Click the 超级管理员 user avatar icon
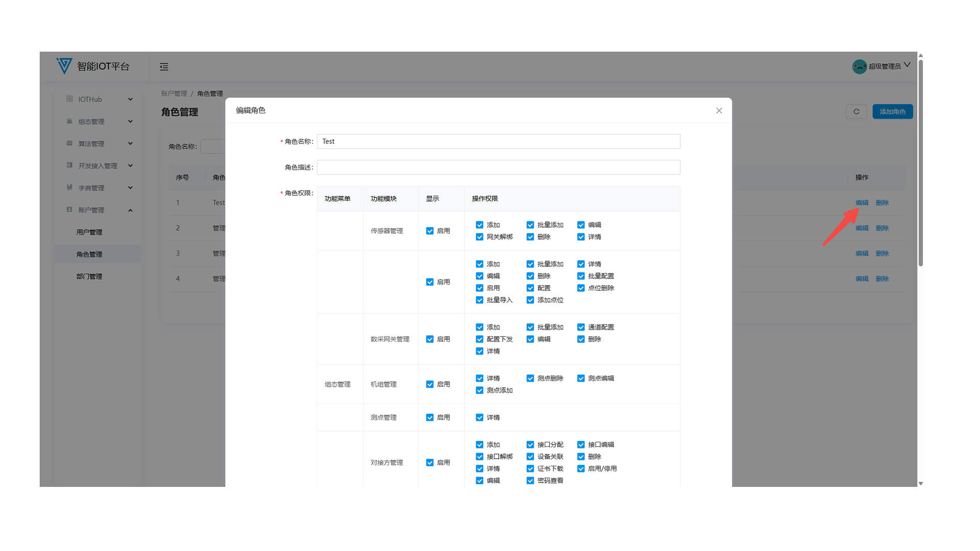This screenshot has height=551, width=980. click(859, 66)
